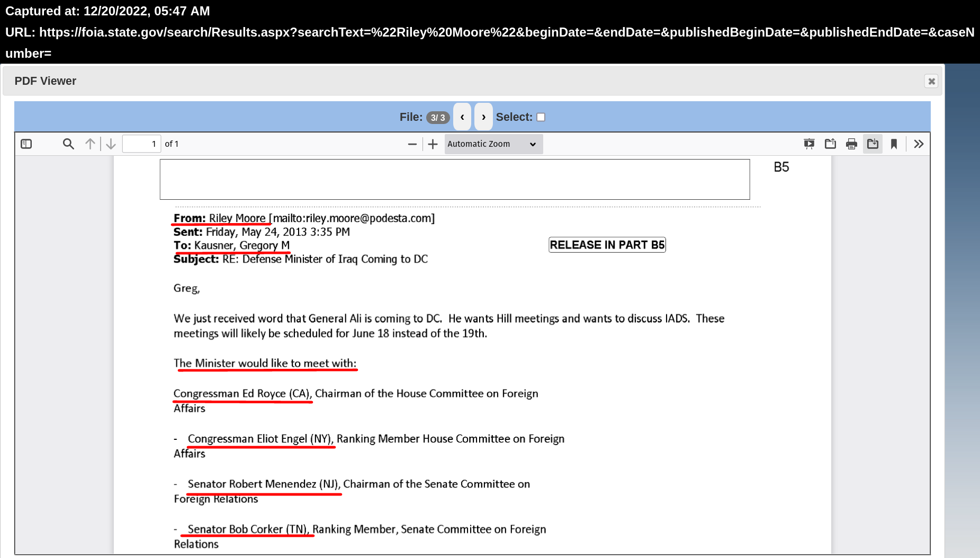Go to next page arrow
Image resolution: width=980 pixels, height=558 pixels.
pos(111,144)
